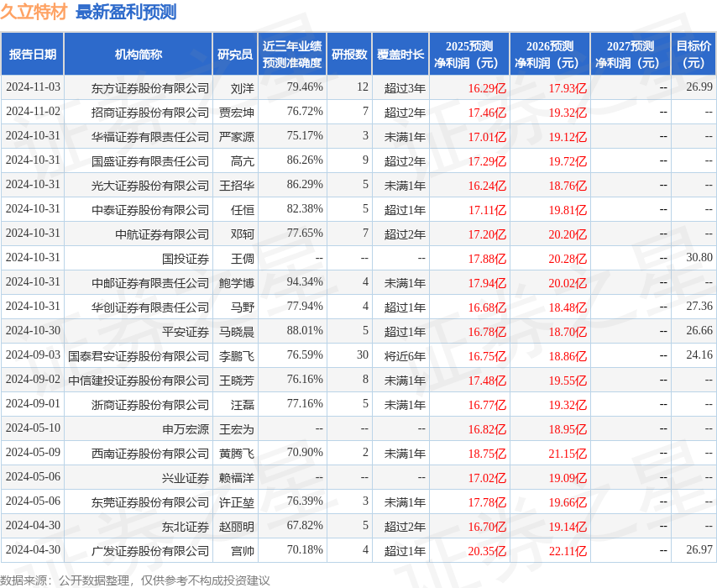Click 2026 profit value 20.28亿
The image size is (717, 588).
568,259
